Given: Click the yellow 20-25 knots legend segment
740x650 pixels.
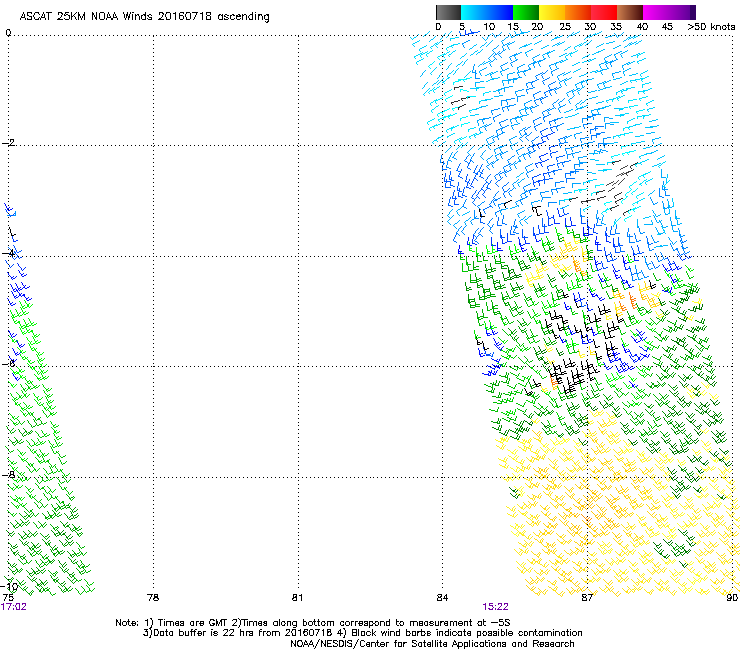Looking at the screenshot, I should point(552,12).
